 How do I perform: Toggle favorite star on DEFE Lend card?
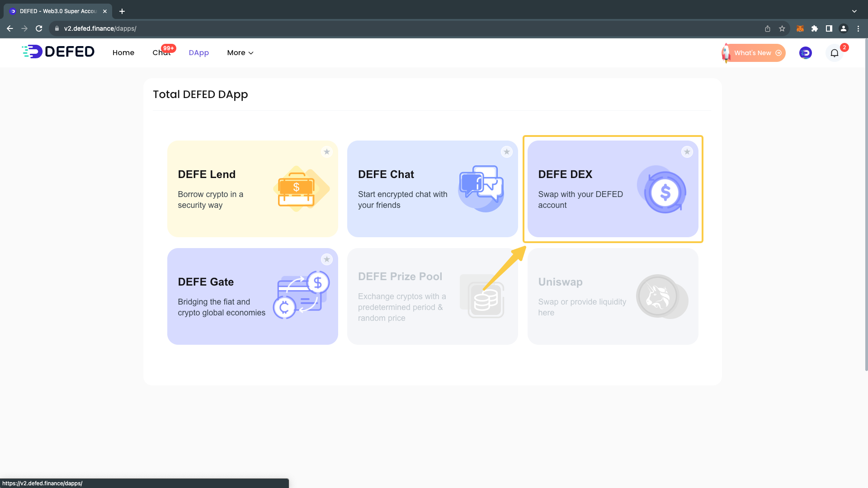coord(326,152)
